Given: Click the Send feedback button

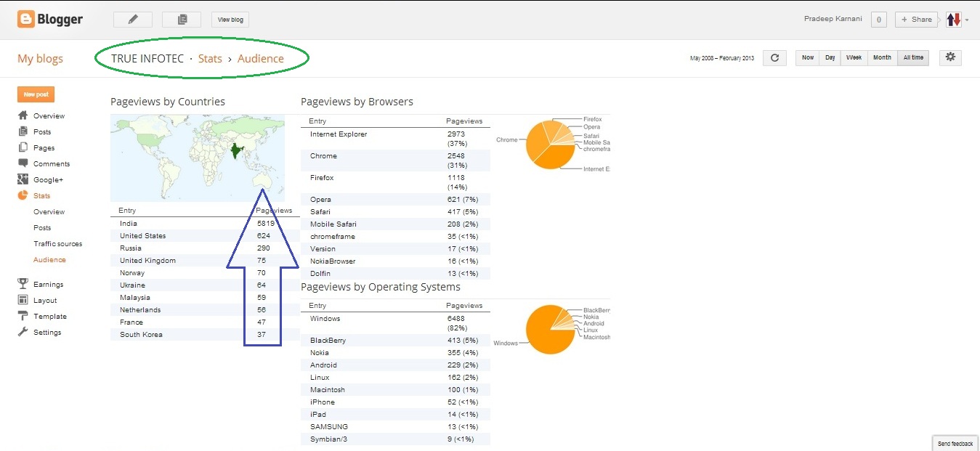Looking at the screenshot, I should [955, 444].
